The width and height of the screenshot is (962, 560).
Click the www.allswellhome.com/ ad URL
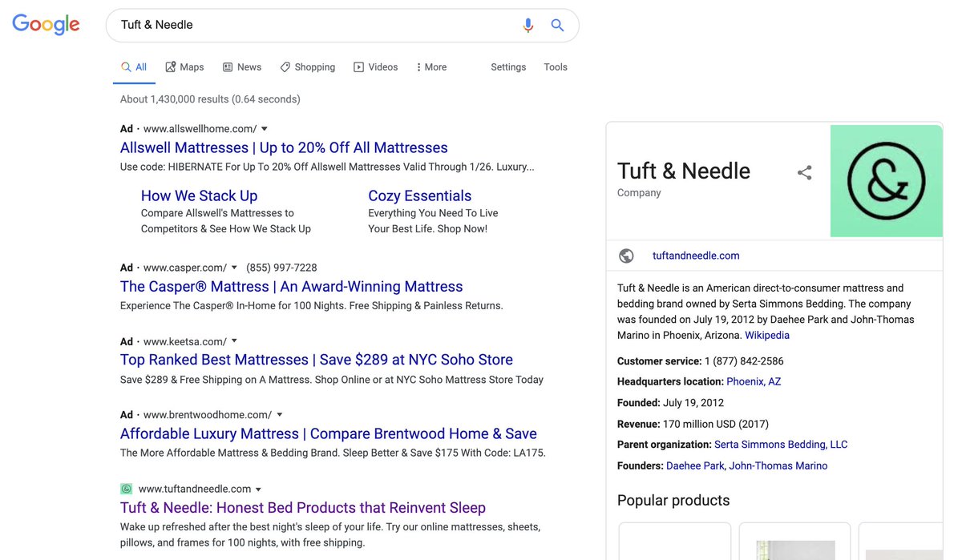click(x=200, y=129)
